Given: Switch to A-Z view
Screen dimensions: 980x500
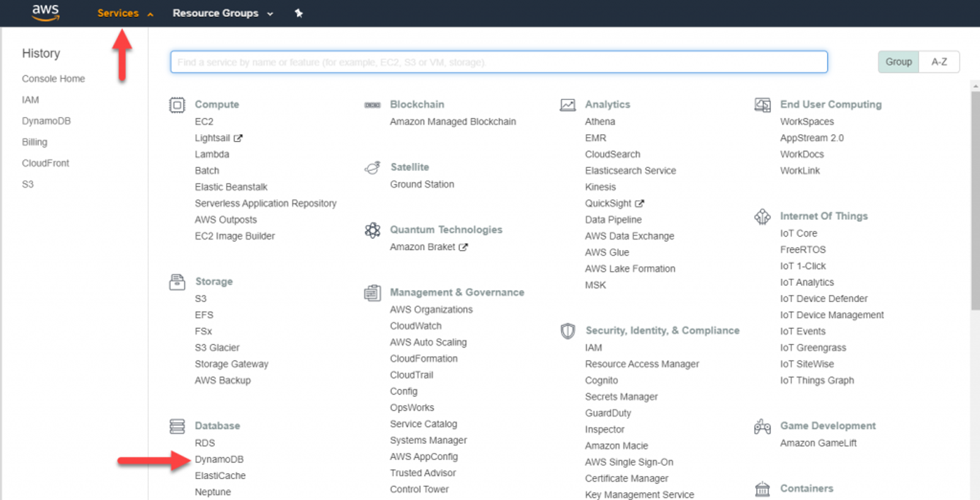Looking at the screenshot, I should 939,62.
